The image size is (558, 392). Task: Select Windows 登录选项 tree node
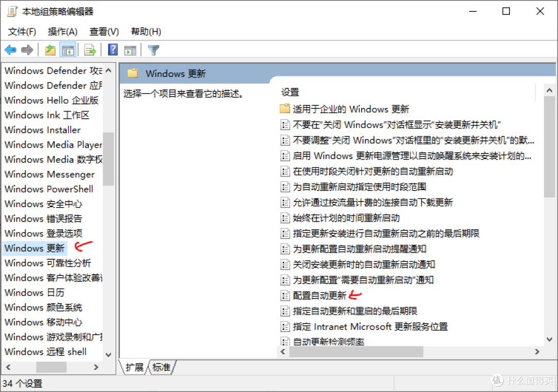coord(43,233)
